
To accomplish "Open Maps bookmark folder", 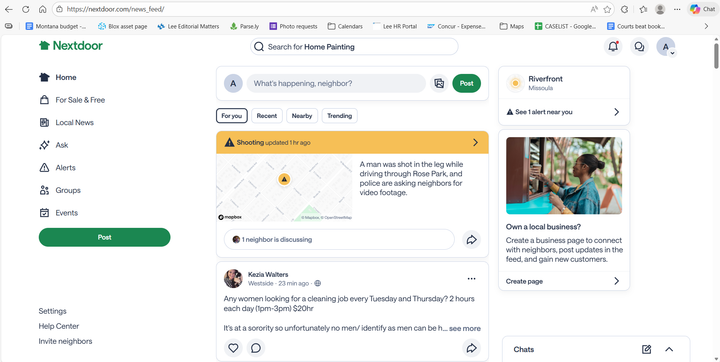I will 512,26.
